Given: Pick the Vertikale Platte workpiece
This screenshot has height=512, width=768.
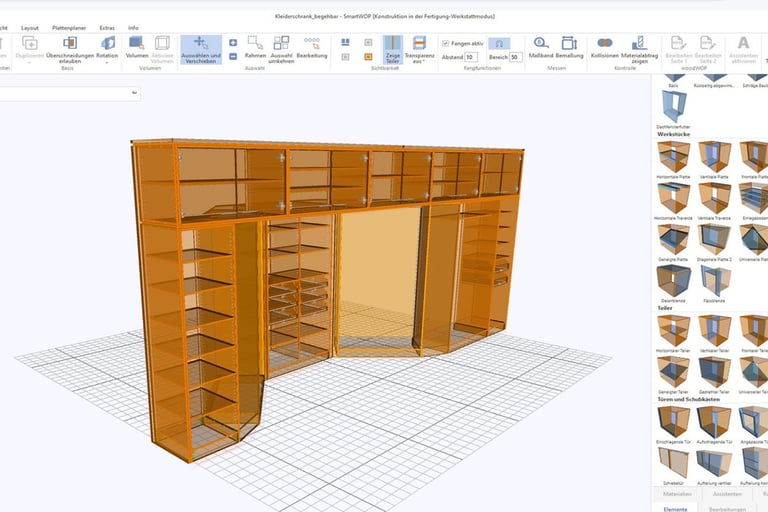Looking at the screenshot, I should point(714,160).
